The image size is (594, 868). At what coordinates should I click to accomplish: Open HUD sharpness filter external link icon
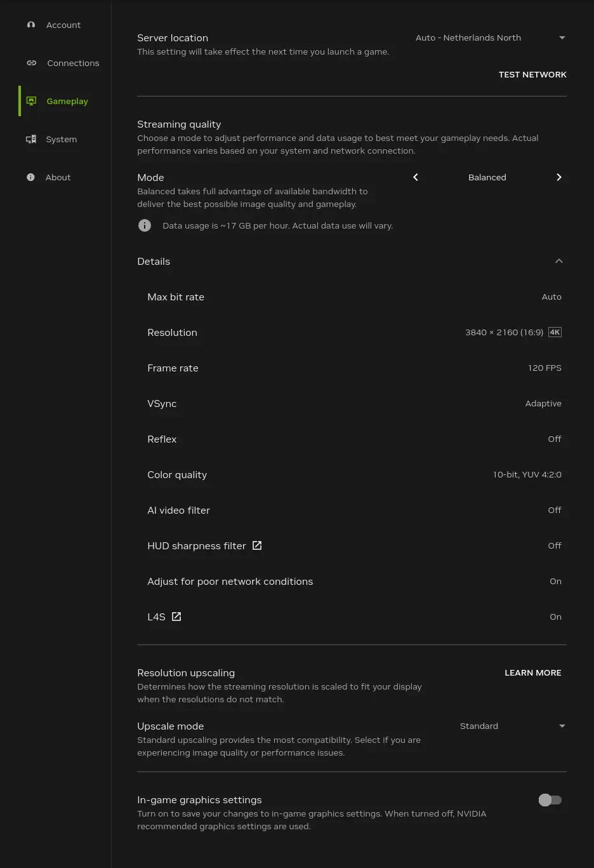click(x=257, y=545)
